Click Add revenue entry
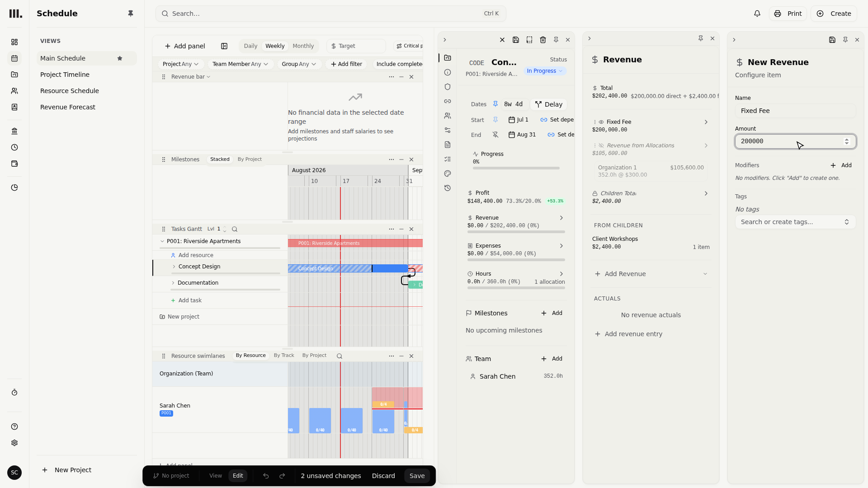The width and height of the screenshot is (868, 488). tap(628, 334)
